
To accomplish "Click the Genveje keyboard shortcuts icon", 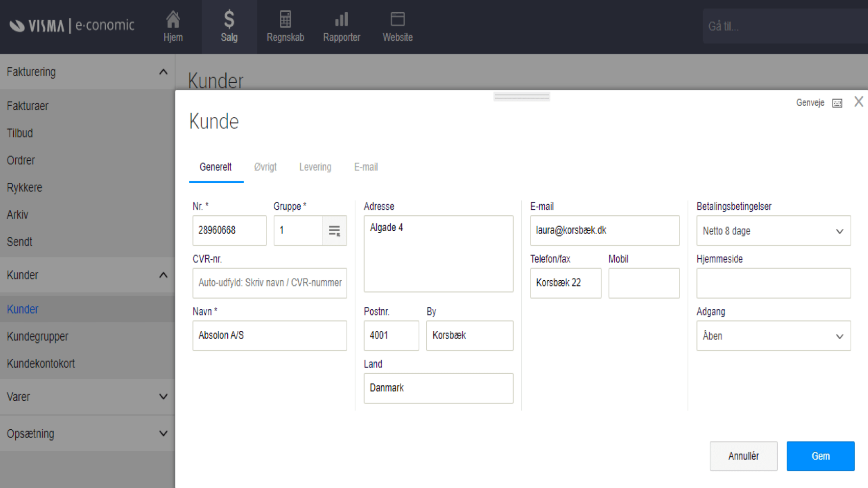I will 837,103.
